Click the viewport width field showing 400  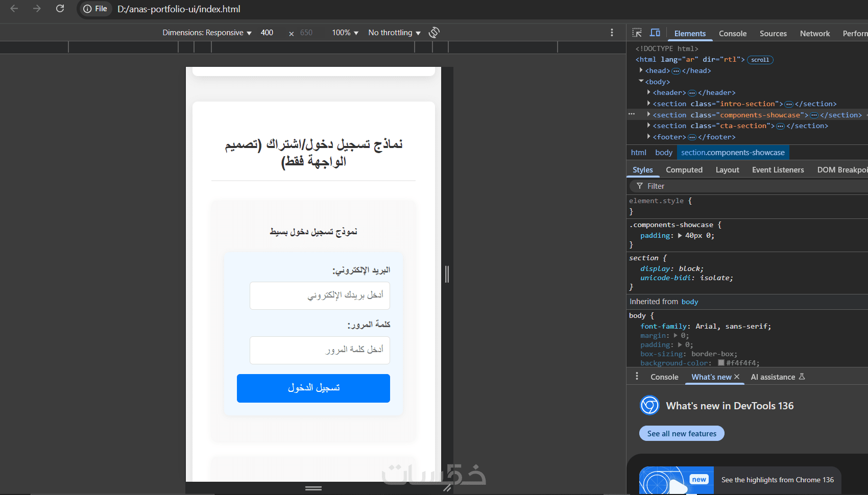point(268,33)
